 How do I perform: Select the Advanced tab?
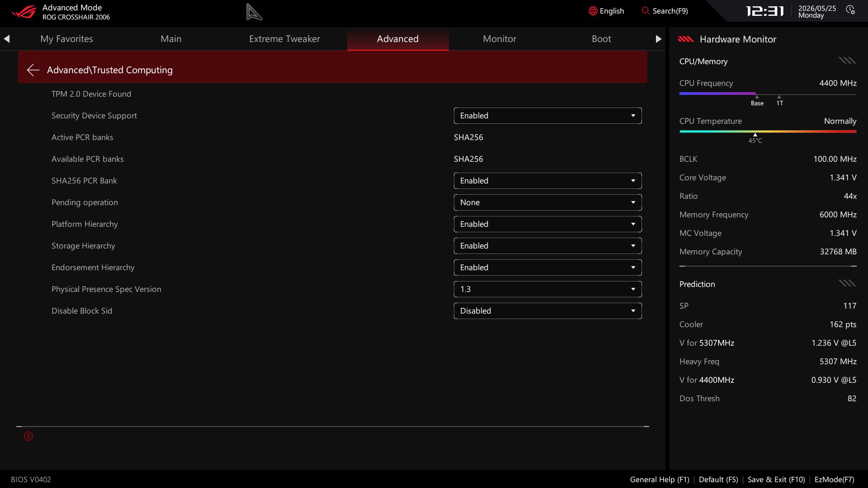point(398,39)
